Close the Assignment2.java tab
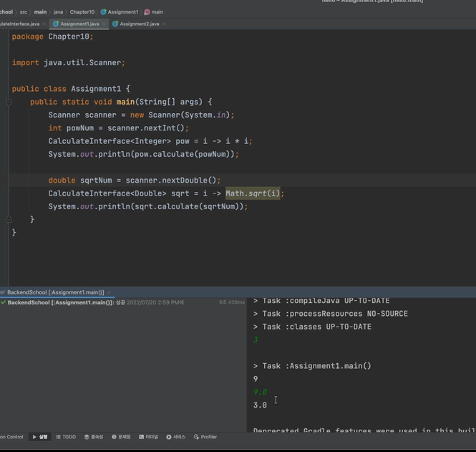This screenshot has width=476, height=452. coord(164,24)
